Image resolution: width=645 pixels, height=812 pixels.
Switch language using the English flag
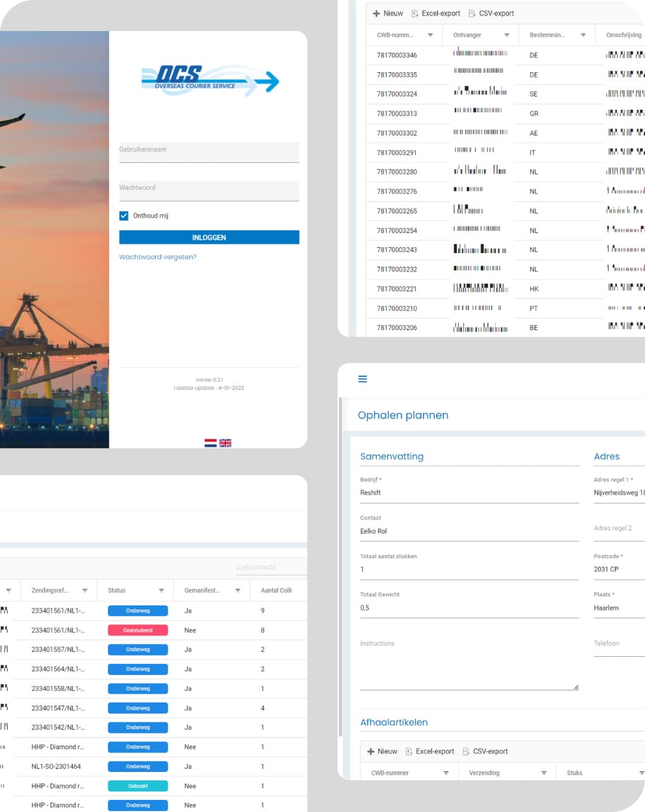point(225,443)
